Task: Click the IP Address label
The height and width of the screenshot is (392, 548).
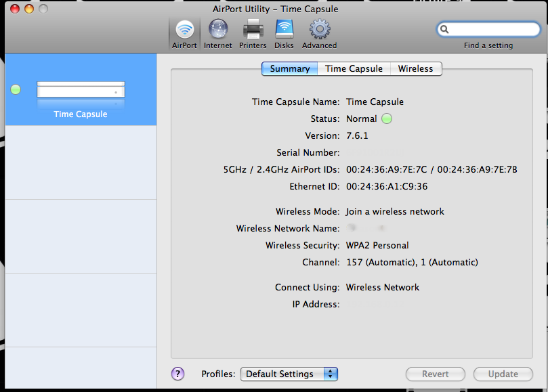Action: [x=316, y=304]
